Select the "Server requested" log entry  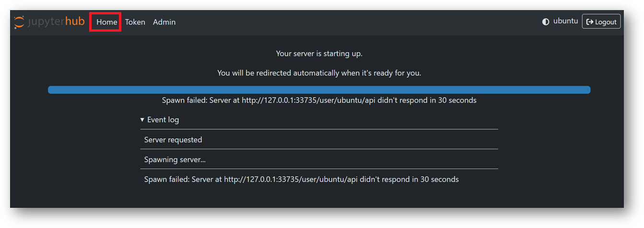click(173, 140)
